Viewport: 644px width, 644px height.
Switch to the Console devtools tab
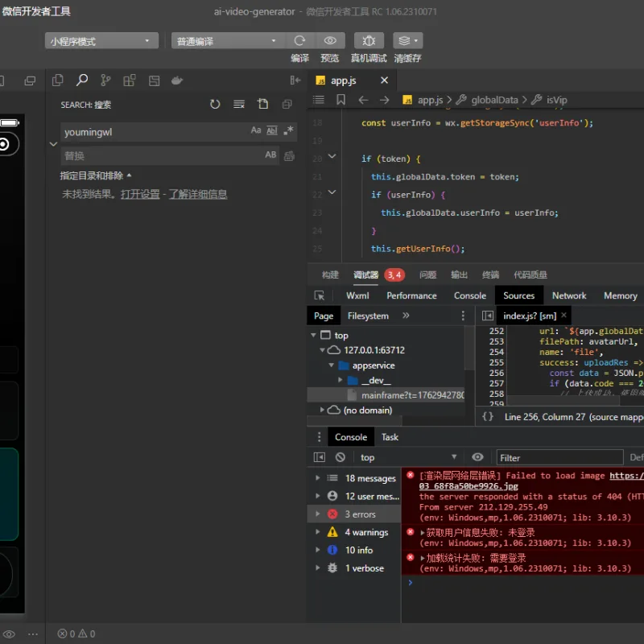(x=470, y=295)
